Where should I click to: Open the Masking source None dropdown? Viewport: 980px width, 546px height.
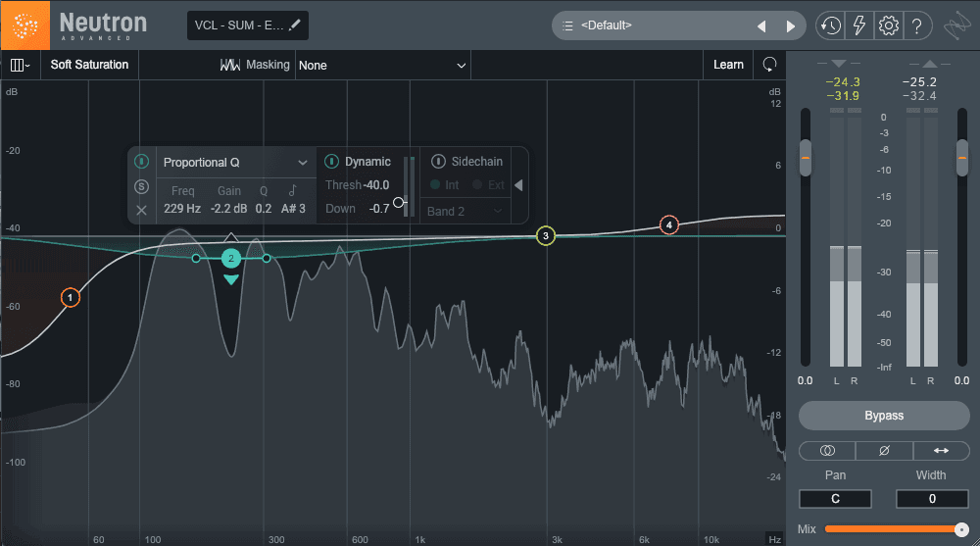[x=382, y=65]
